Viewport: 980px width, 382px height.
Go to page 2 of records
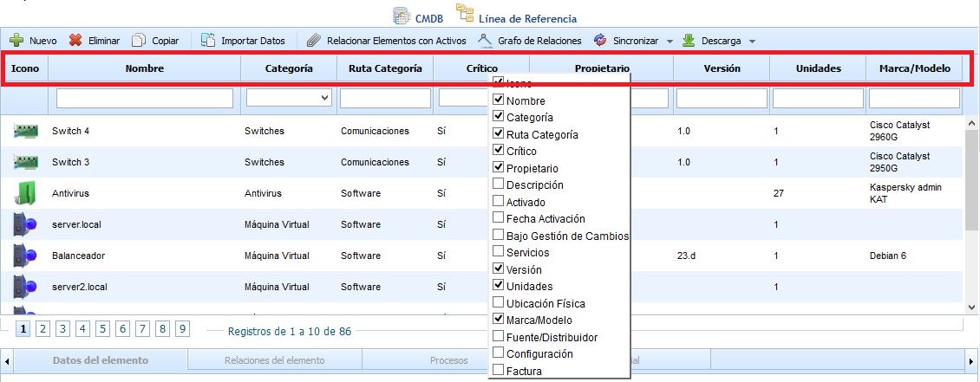pyautogui.click(x=42, y=329)
